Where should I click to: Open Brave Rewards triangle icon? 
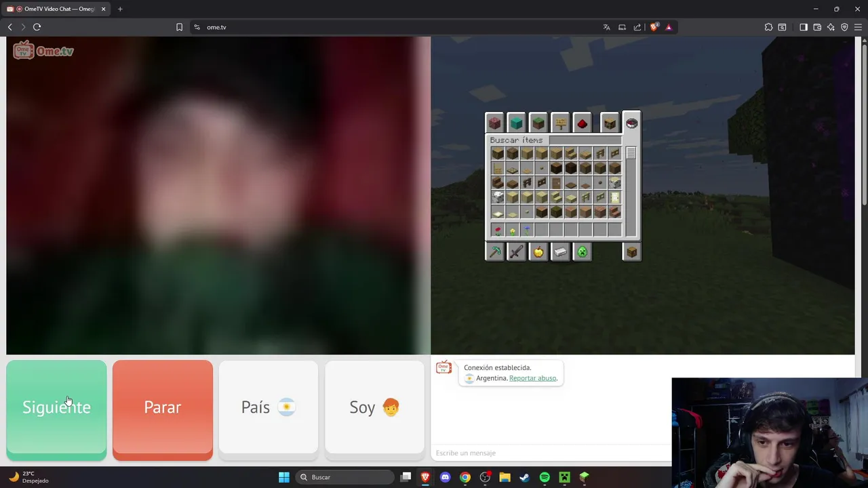click(x=669, y=27)
